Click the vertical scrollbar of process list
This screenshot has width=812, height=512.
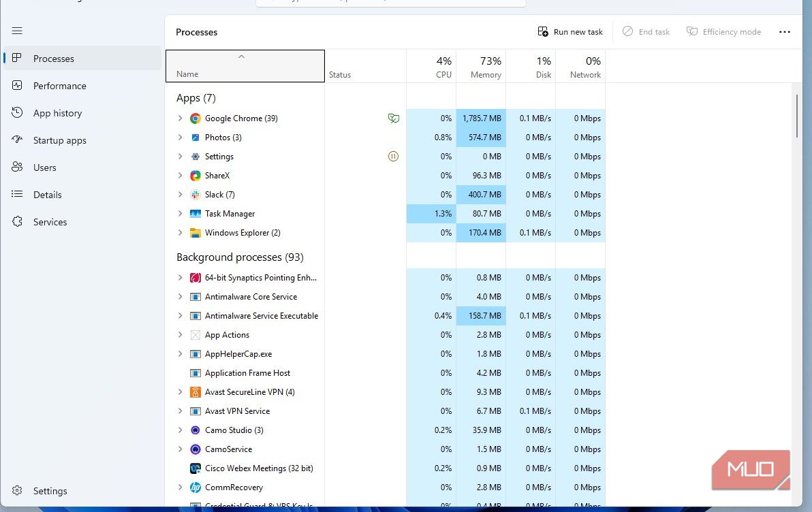coord(798,116)
